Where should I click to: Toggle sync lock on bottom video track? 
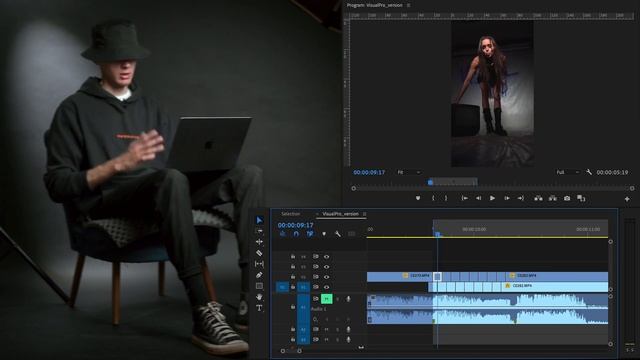(316, 287)
